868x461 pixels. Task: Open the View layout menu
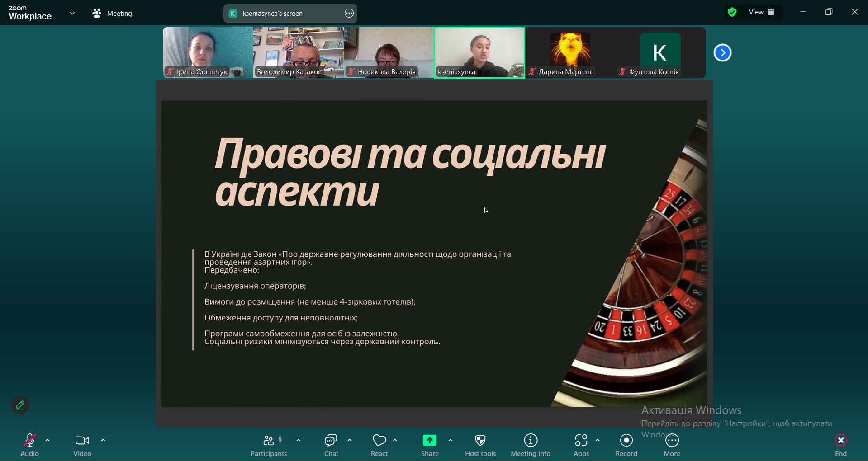click(x=762, y=13)
